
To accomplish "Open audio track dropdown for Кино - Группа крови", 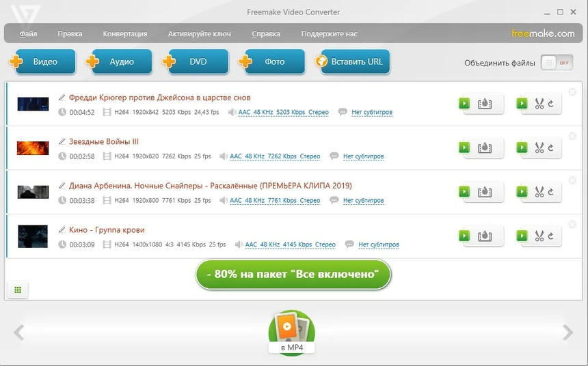I will pyautogui.click(x=291, y=244).
